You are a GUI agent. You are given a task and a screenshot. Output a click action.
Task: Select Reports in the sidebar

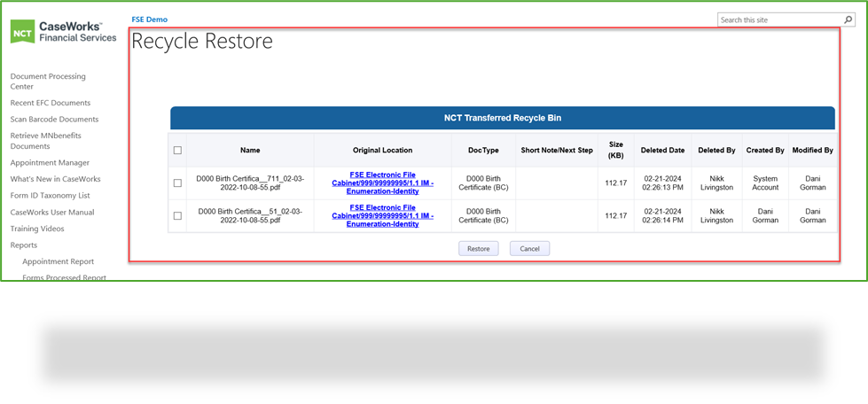coord(24,245)
